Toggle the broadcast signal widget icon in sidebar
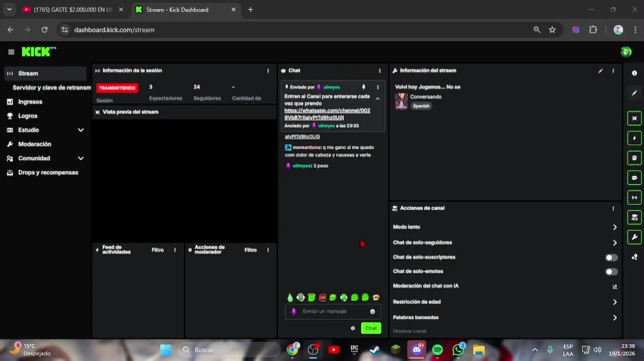Viewport: 644px width, 361px height. point(634,198)
